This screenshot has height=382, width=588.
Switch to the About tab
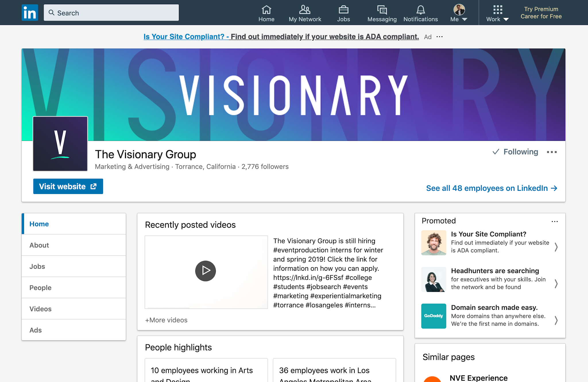point(39,245)
